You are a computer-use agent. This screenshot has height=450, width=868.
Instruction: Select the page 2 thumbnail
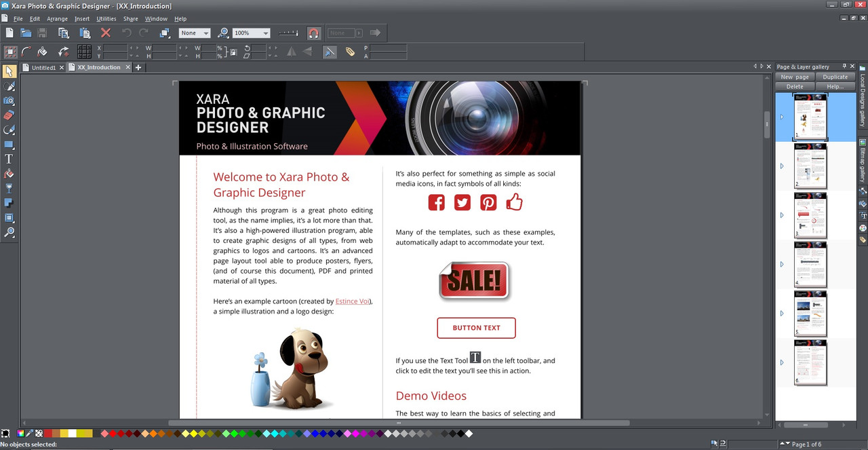tap(810, 166)
